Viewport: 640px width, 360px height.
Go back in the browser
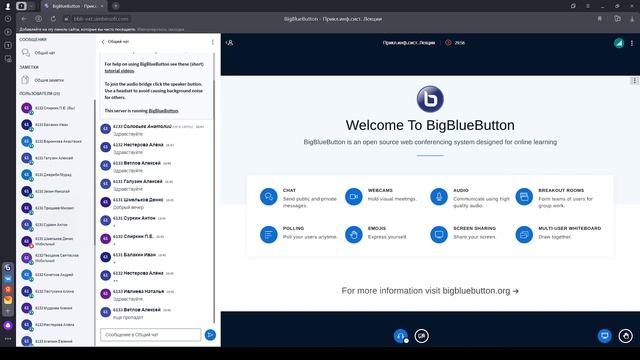24,19
